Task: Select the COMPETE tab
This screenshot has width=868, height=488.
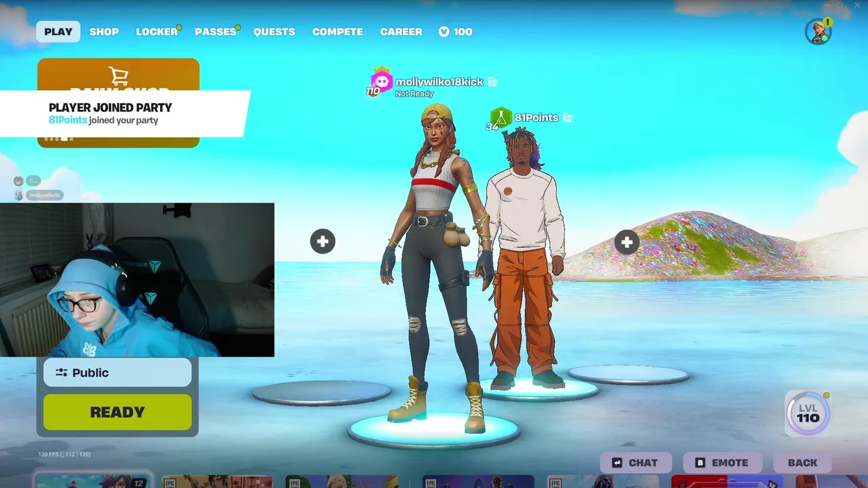Action: click(337, 32)
